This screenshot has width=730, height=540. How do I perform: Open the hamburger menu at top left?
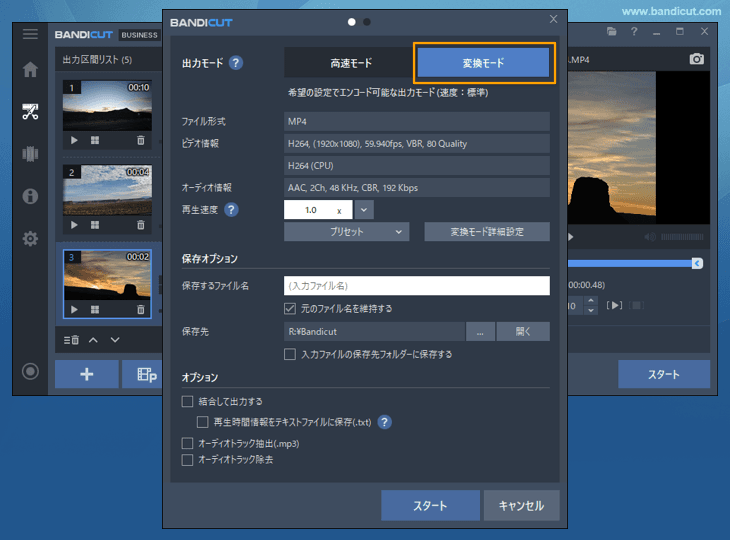pos(30,34)
